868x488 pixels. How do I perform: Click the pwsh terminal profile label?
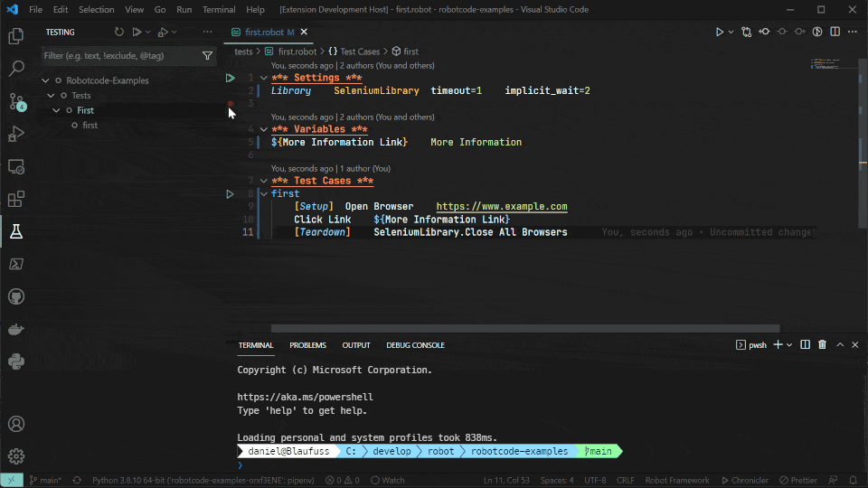click(x=751, y=344)
